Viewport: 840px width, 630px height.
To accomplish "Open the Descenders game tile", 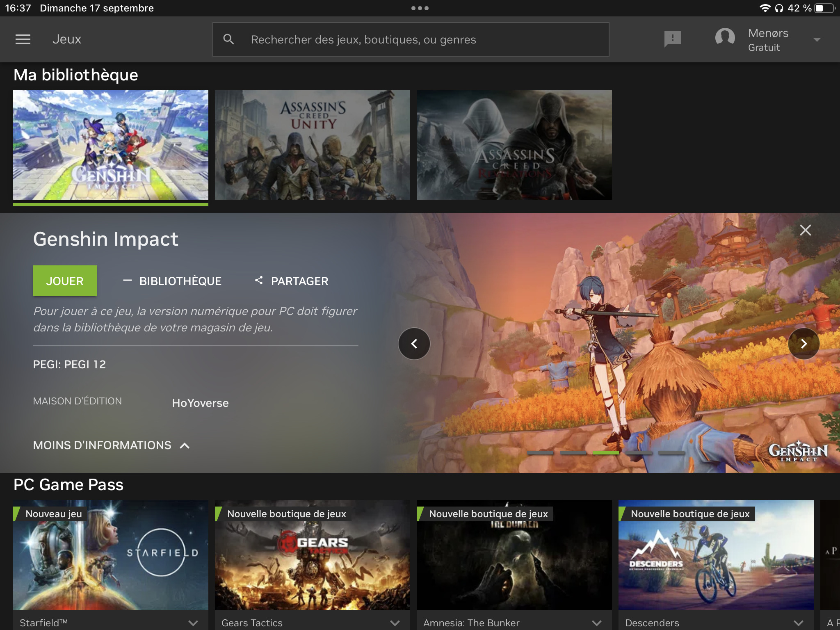I will point(716,555).
